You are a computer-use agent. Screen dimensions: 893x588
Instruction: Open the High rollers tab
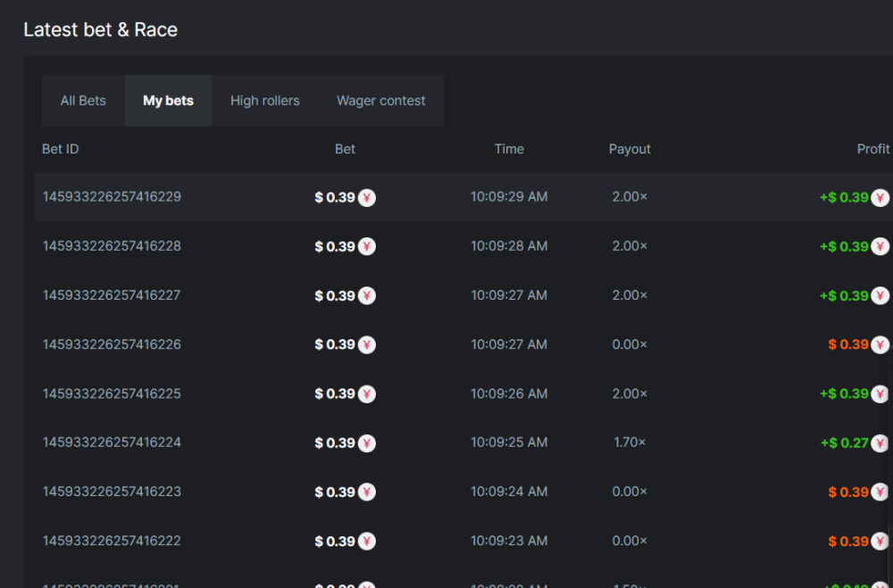[265, 101]
